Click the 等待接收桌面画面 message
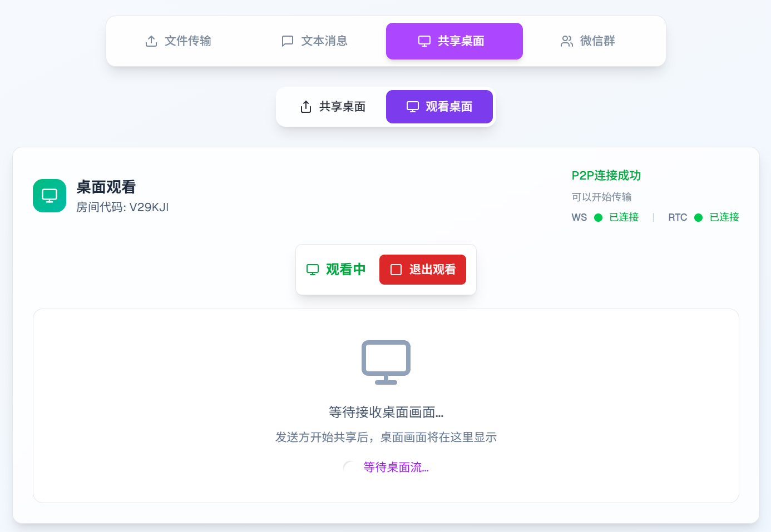The height and width of the screenshot is (532, 771). click(386, 412)
